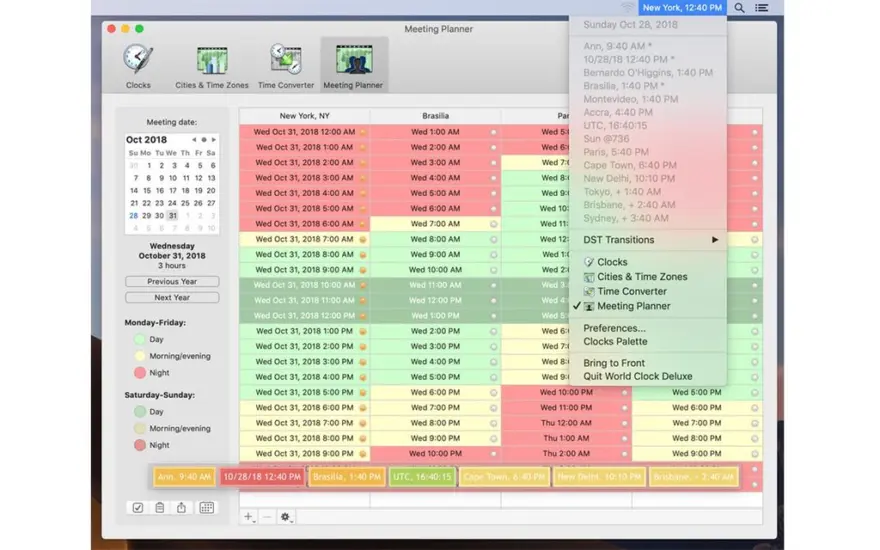880x550 pixels.
Task: Expand the DST Transitions submenu
Action: pyautogui.click(x=648, y=240)
